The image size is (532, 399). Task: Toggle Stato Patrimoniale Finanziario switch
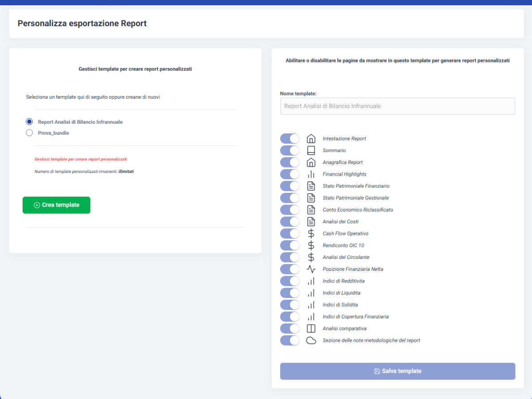click(290, 186)
